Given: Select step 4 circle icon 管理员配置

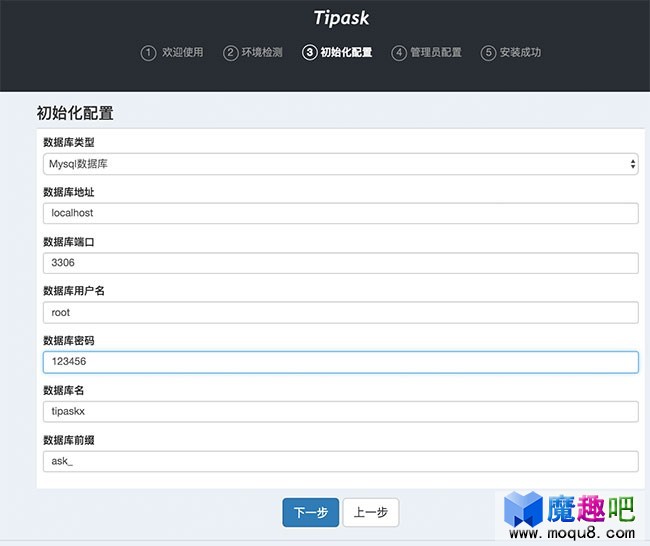Looking at the screenshot, I should pos(399,53).
